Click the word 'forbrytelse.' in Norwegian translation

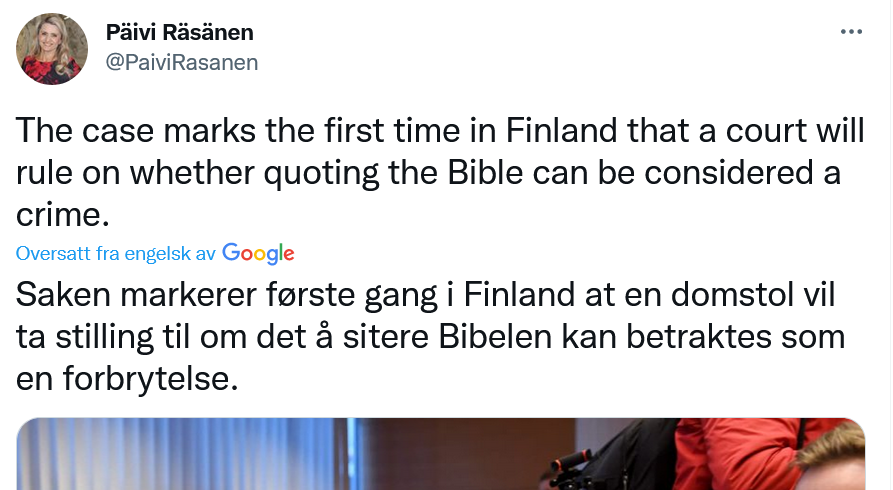tap(150, 378)
